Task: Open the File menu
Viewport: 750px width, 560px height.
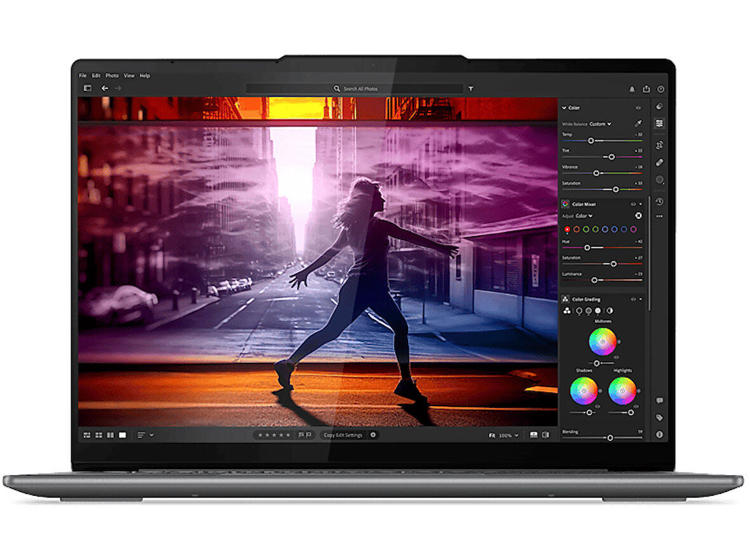Action: point(83,76)
